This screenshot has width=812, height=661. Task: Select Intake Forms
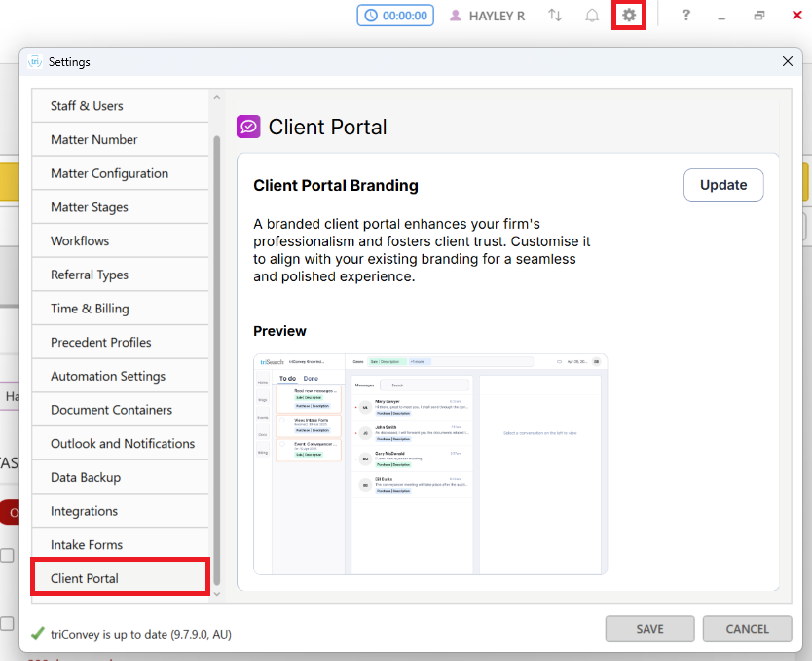point(120,545)
